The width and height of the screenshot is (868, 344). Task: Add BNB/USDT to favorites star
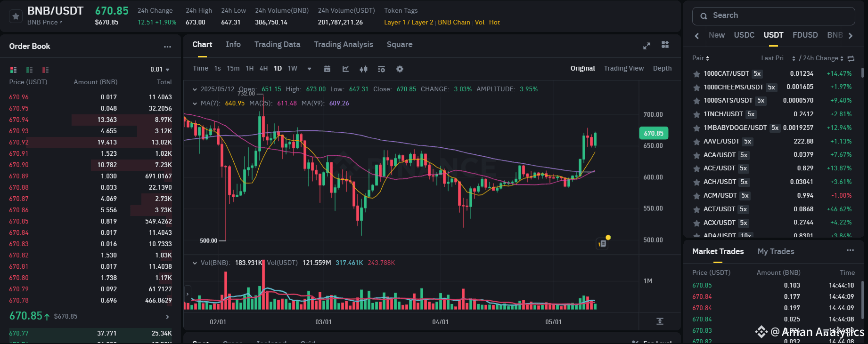coord(16,16)
